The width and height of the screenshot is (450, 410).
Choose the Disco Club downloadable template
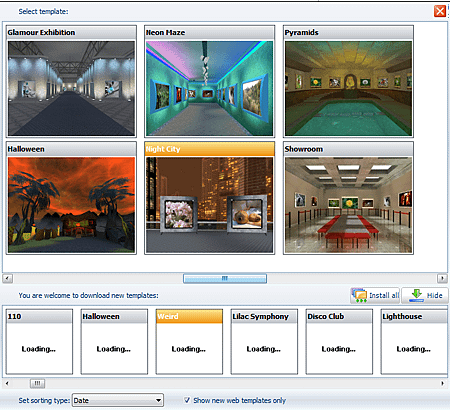(339, 342)
